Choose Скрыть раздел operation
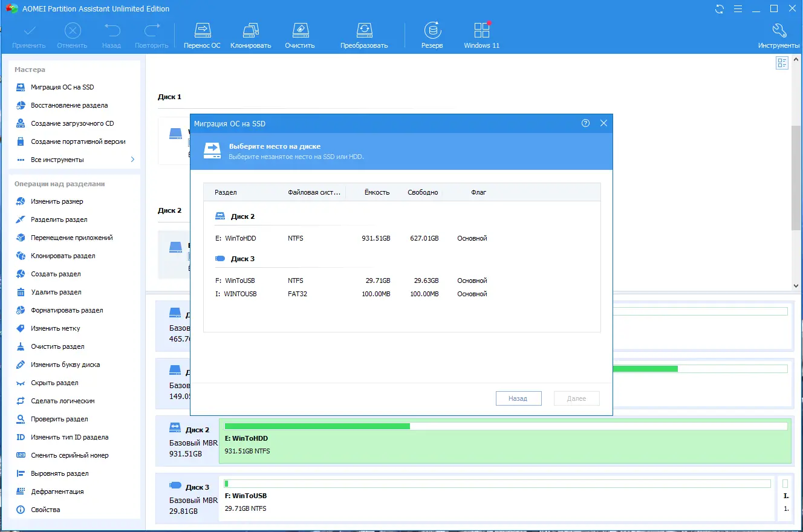803x532 pixels. (55, 383)
